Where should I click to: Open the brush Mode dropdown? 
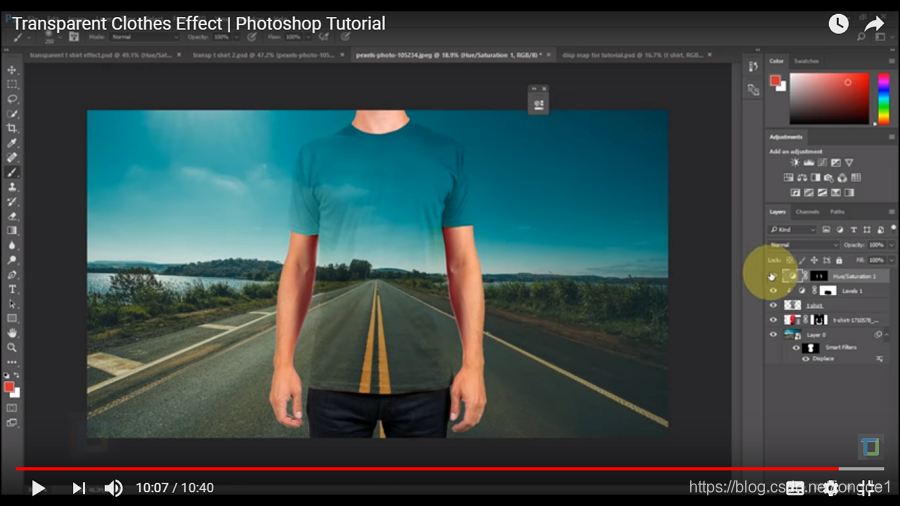(145, 37)
